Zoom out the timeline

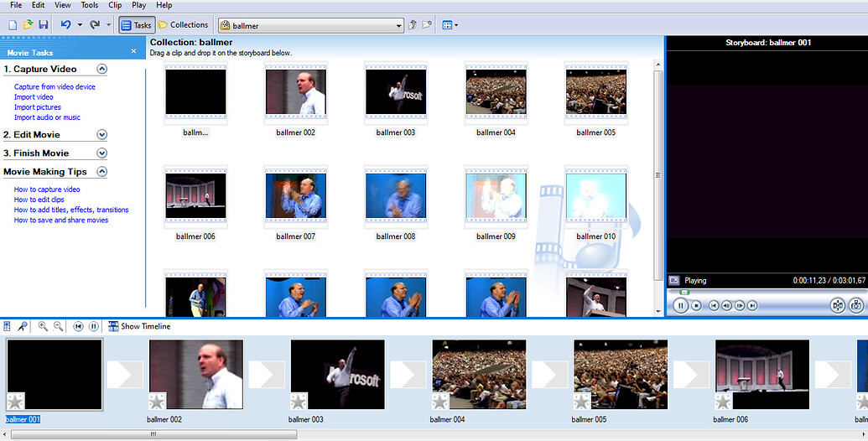(58, 326)
